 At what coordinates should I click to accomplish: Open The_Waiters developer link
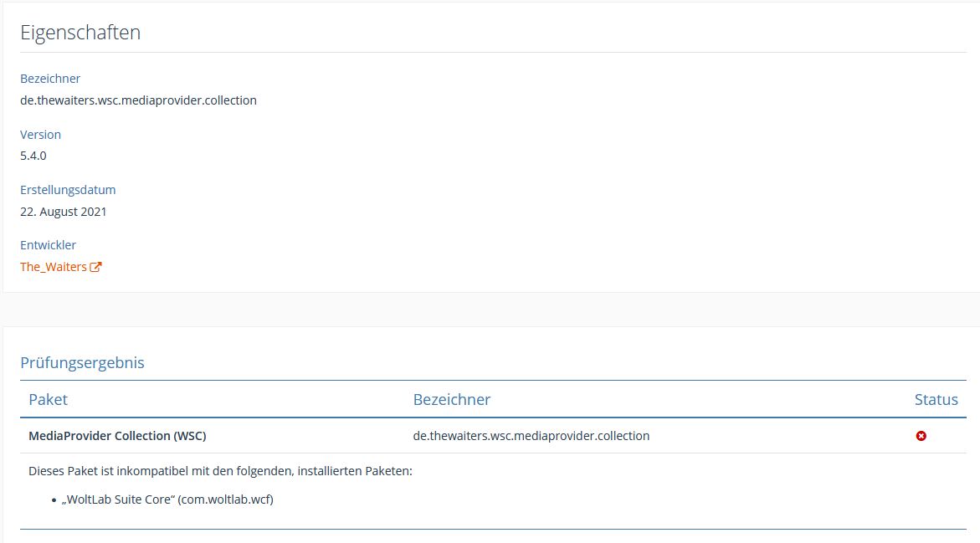[54, 267]
